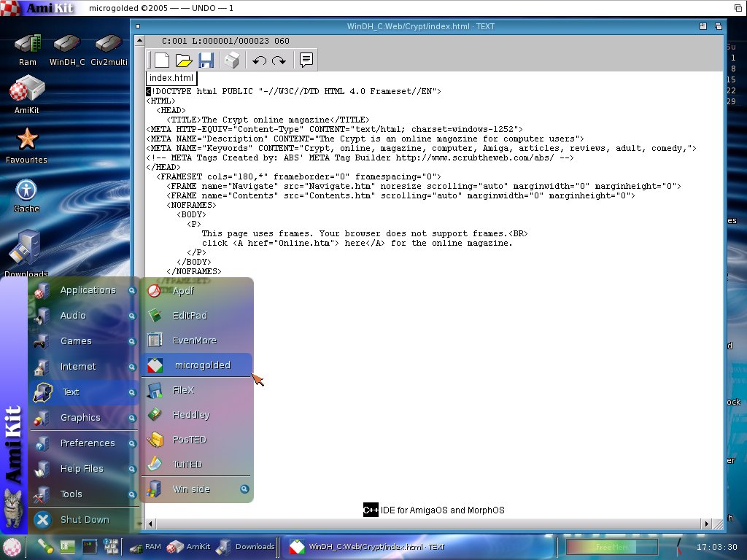Viewport: 747px width, 560px height.
Task: Launch FileX from the Text submenu
Action: [197, 390]
